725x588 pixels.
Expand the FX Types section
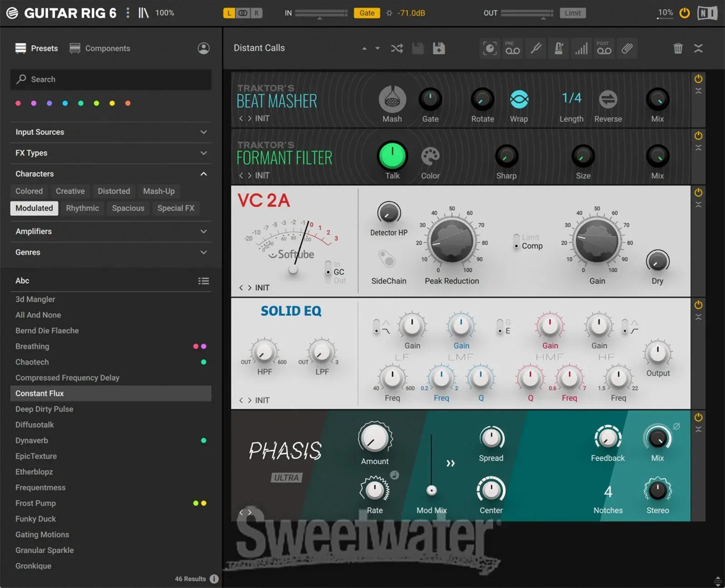point(111,153)
